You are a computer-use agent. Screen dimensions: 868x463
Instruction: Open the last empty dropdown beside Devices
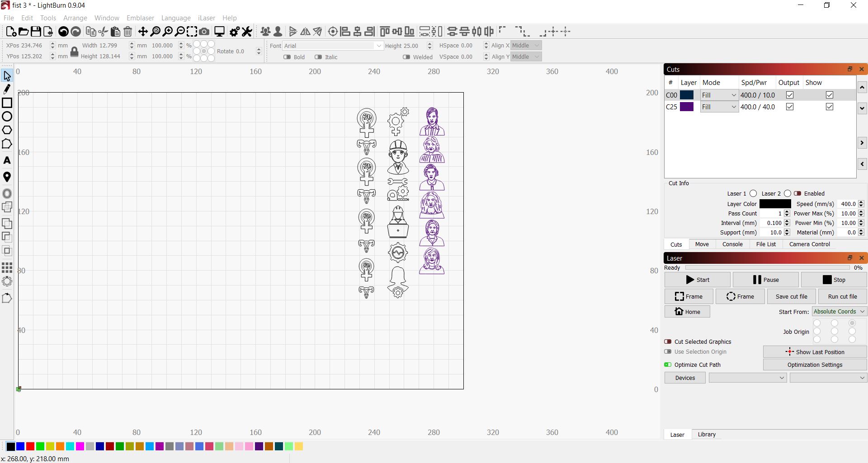(828, 378)
